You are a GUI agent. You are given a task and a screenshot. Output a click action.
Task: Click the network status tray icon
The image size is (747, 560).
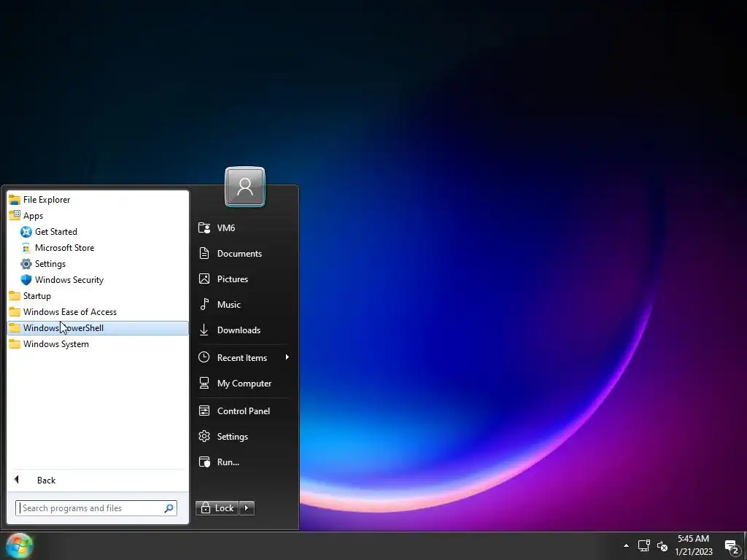click(x=644, y=545)
